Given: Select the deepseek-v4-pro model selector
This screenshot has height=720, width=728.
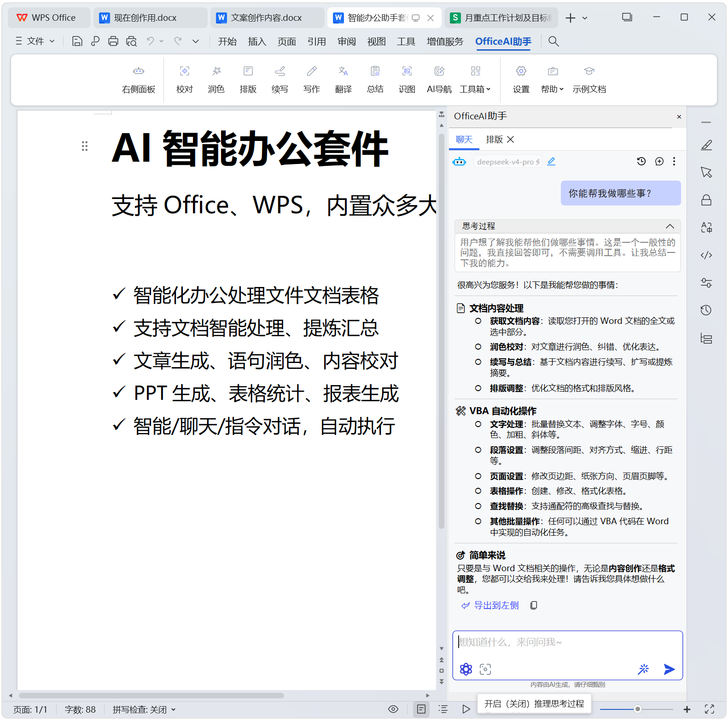Looking at the screenshot, I should (x=508, y=162).
